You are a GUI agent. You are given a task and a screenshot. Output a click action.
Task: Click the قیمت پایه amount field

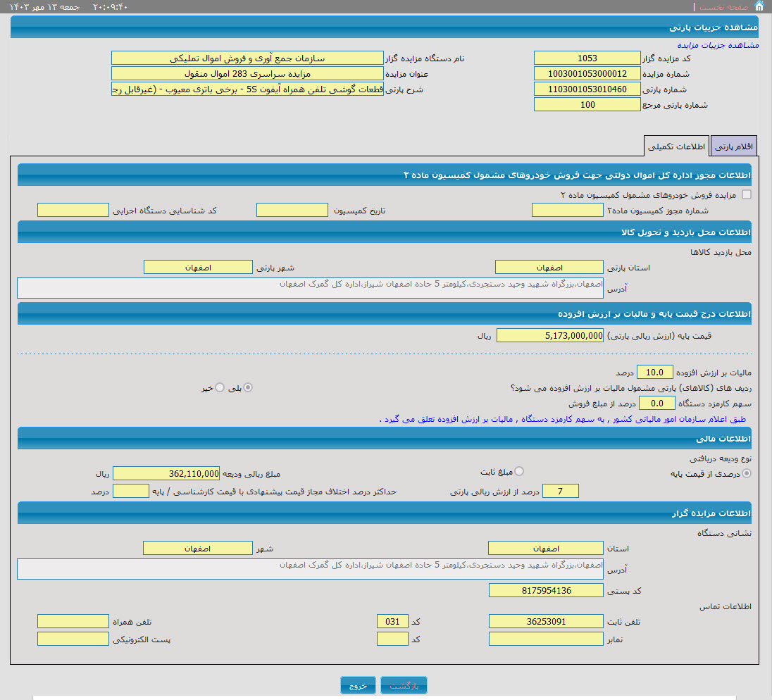pos(550,336)
